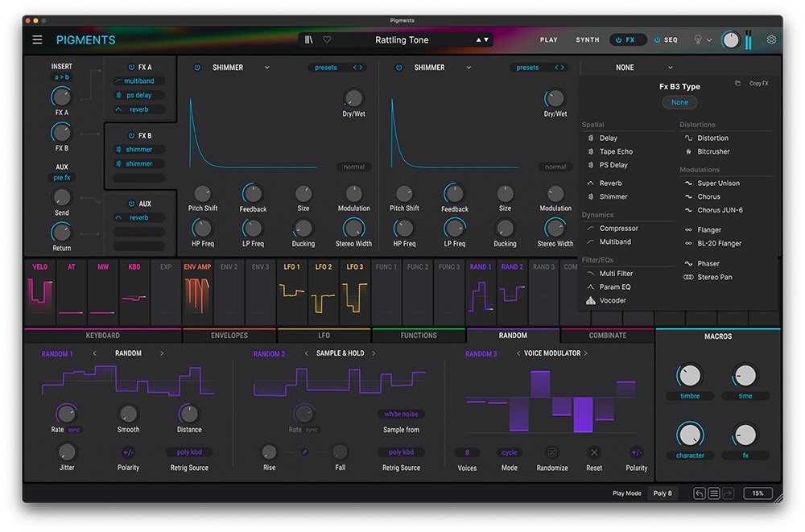This screenshot has width=805, height=532.
Task: Toggle the FX A bus power button
Action: click(x=131, y=67)
